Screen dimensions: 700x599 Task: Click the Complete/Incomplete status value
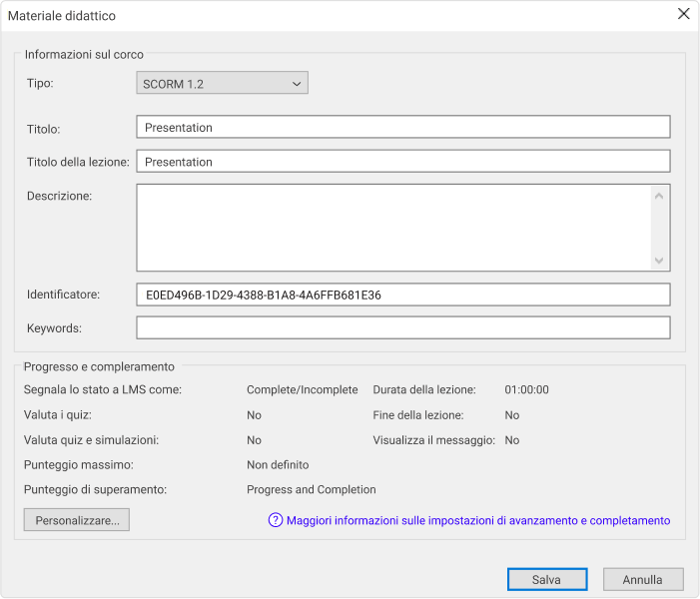pyautogui.click(x=303, y=389)
